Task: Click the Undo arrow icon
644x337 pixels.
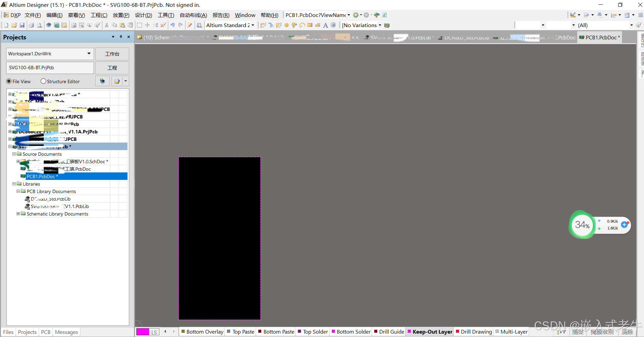Action: (x=173, y=25)
